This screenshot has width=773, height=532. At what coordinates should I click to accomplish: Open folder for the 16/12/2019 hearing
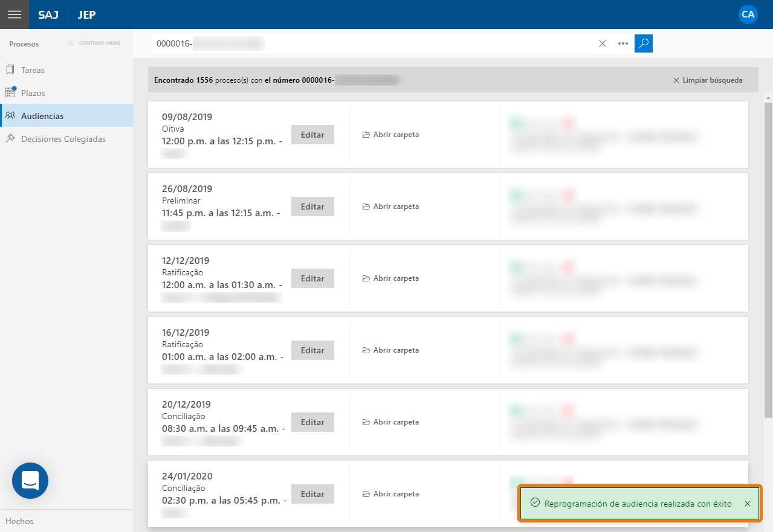(x=390, y=350)
